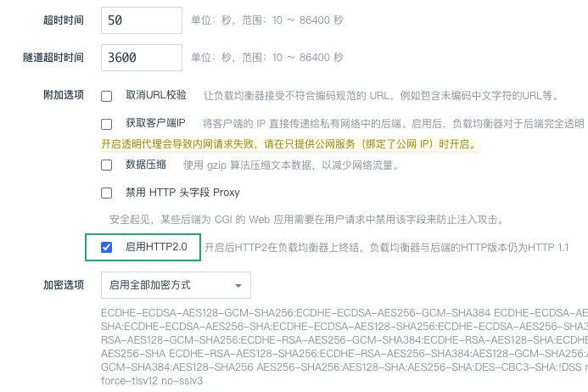Click the 超时时间 input showing 50

tap(141, 20)
